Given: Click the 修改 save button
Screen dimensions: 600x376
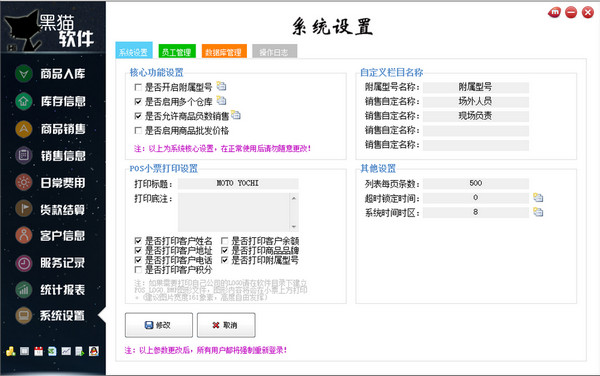Looking at the screenshot, I should (159, 325).
